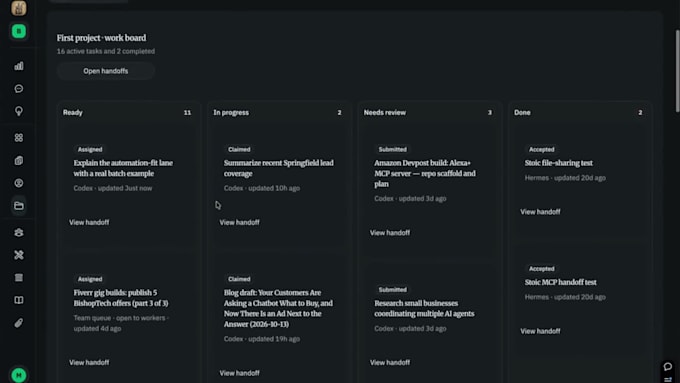Click 'Codex · updated Just now' text

pyautogui.click(x=113, y=188)
